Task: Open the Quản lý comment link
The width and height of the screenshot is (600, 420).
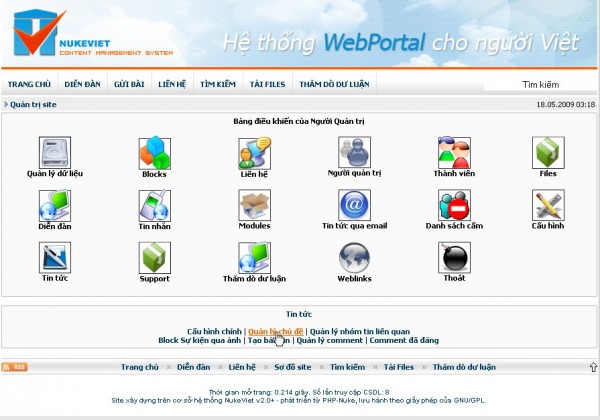Action: (x=329, y=340)
